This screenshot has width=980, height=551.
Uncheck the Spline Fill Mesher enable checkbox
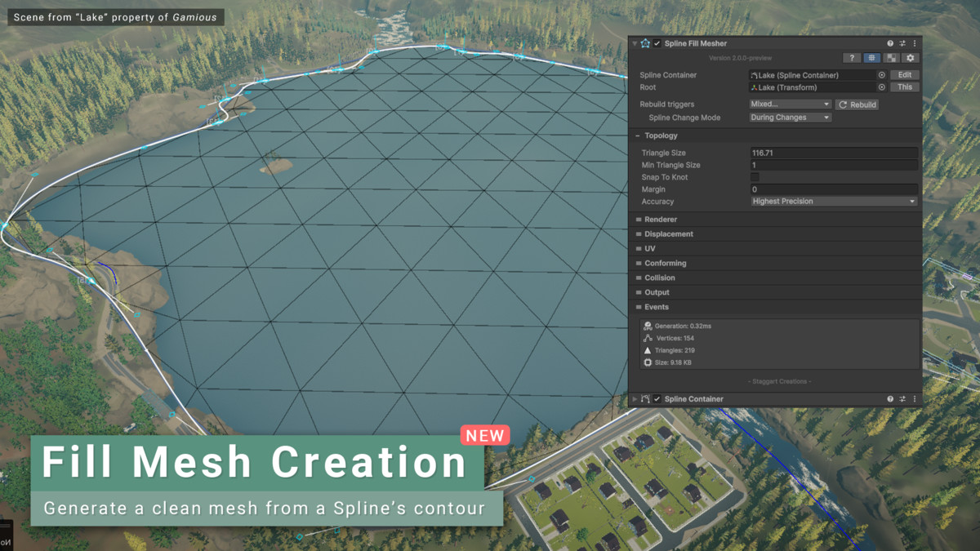tap(657, 43)
